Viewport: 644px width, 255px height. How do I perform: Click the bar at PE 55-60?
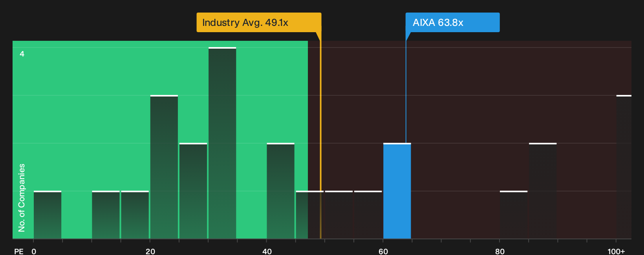click(x=368, y=215)
